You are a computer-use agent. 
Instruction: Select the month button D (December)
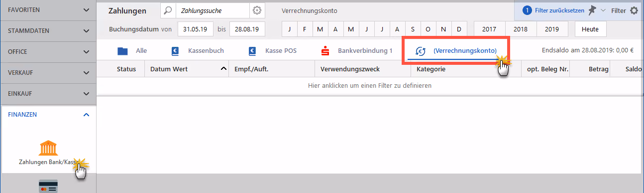tap(459, 29)
